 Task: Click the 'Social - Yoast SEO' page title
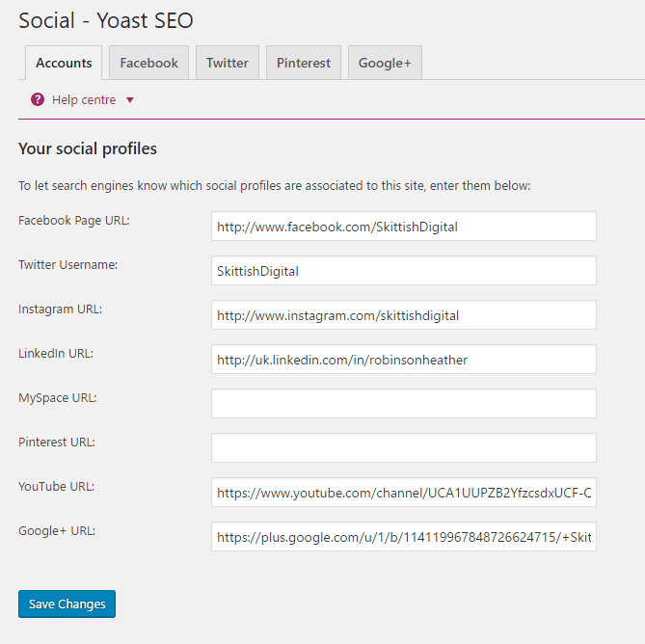(x=106, y=20)
